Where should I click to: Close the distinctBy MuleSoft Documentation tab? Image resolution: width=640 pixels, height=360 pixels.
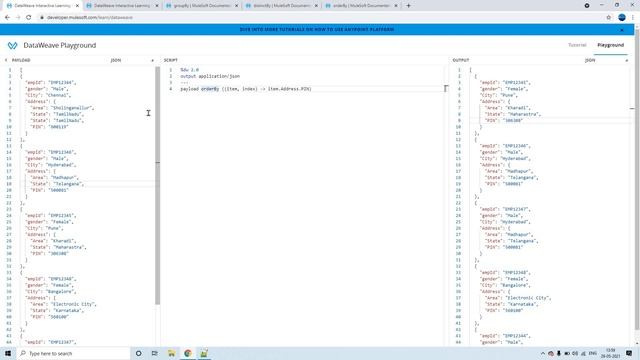pyautogui.click(x=316, y=6)
